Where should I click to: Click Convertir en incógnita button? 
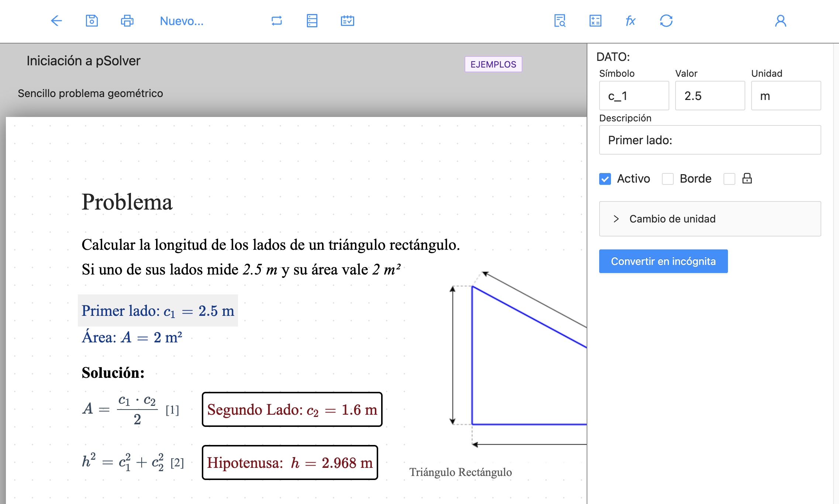663,261
